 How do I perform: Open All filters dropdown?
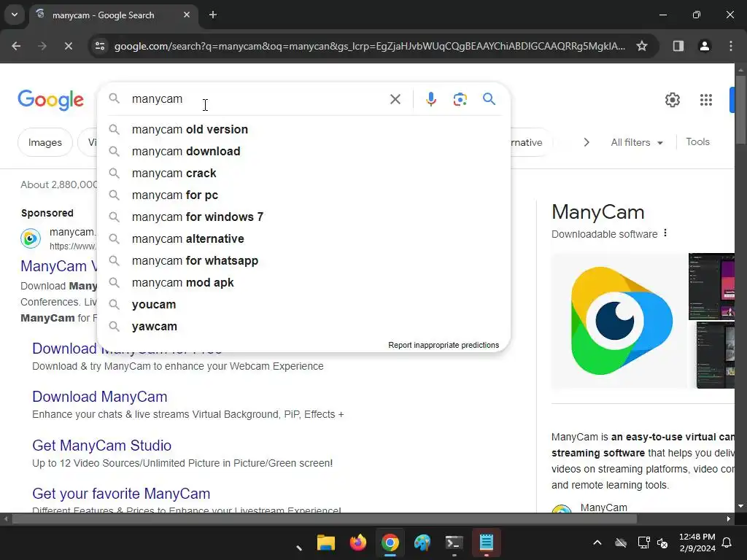coord(636,142)
